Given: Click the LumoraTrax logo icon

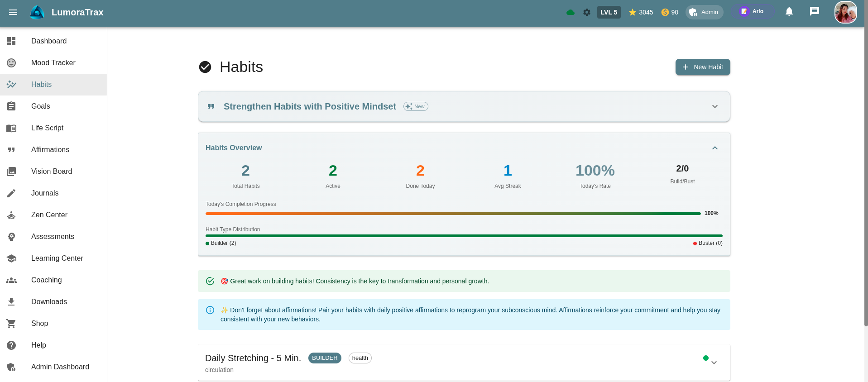Looking at the screenshot, I should (x=37, y=12).
